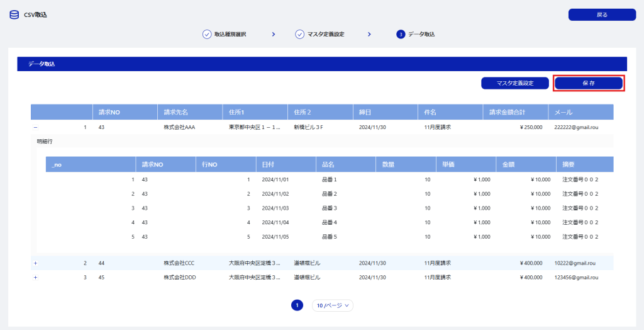The height and width of the screenshot is (330, 644).
Task: Click the CSV取込 database icon
Action: coord(14,14)
